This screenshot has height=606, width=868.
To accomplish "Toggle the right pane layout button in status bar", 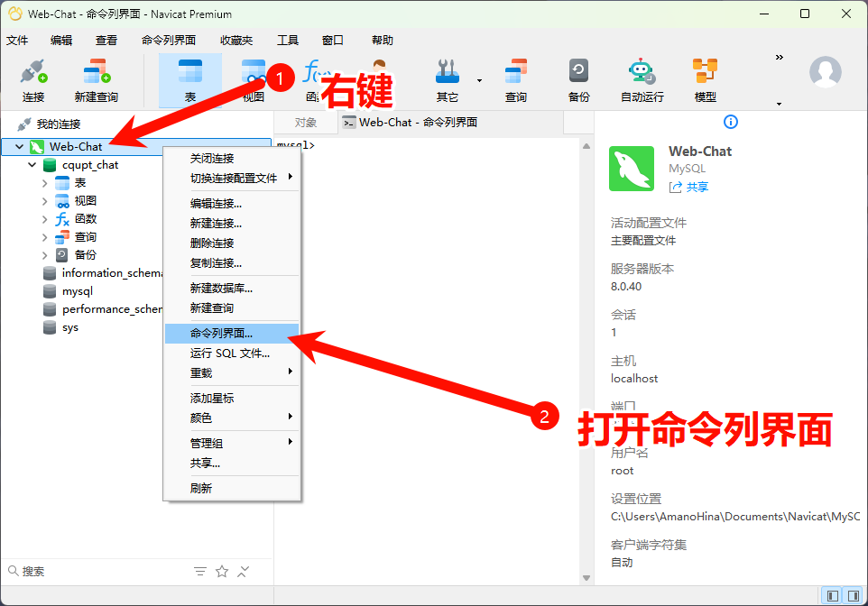I will click(x=854, y=596).
